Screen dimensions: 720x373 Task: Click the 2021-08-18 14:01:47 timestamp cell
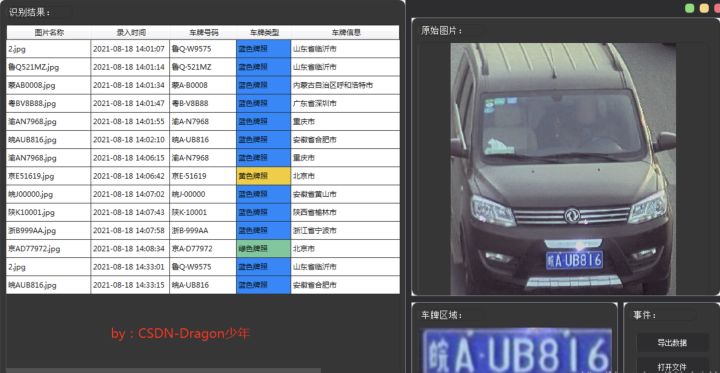pyautogui.click(x=130, y=103)
